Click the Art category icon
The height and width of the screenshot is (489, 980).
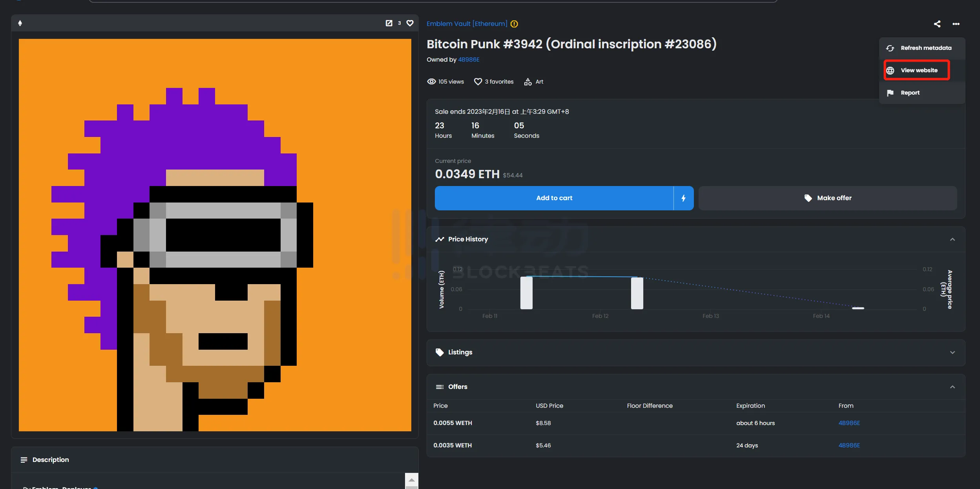(x=528, y=82)
